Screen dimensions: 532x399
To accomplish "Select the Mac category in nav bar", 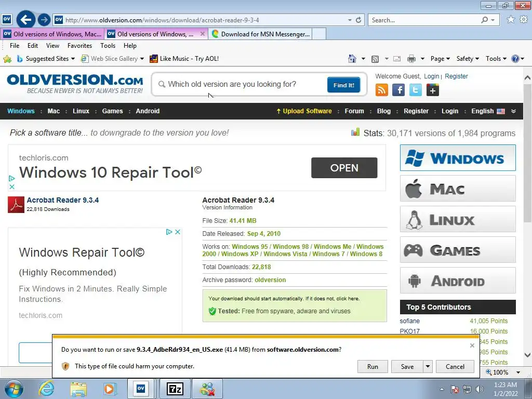I will point(54,111).
